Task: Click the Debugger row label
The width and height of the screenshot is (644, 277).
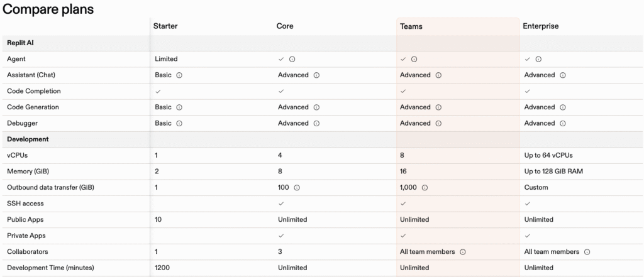Action: (x=22, y=123)
